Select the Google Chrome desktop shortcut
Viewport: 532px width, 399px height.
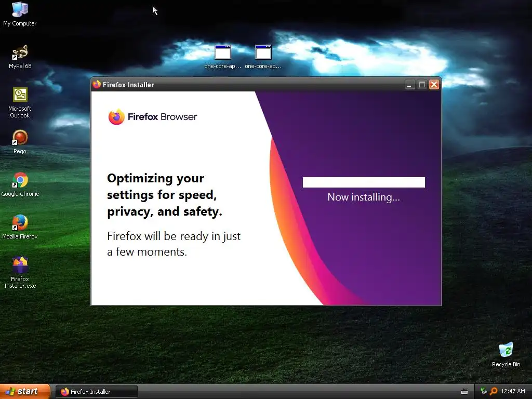pyautogui.click(x=20, y=184)
